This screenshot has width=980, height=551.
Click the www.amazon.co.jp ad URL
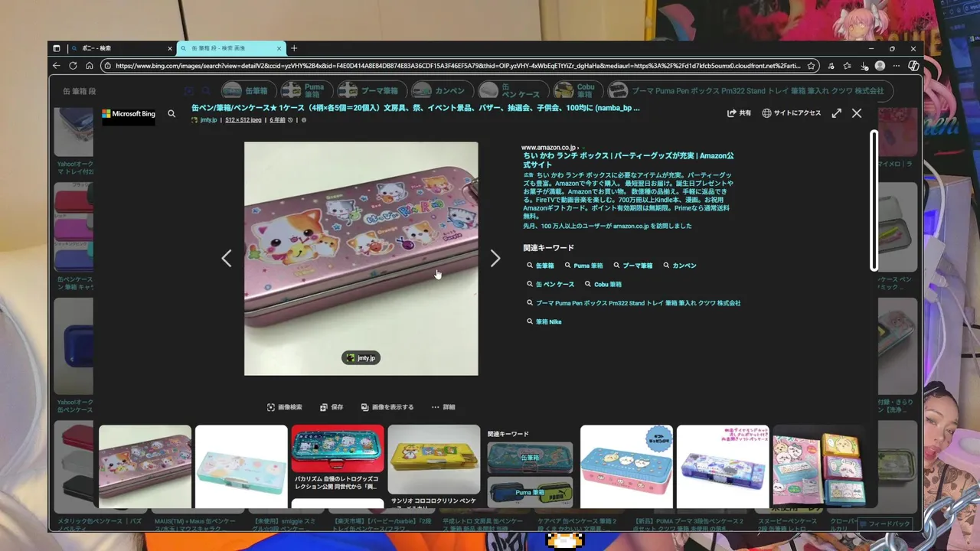[x=548, y=147]
